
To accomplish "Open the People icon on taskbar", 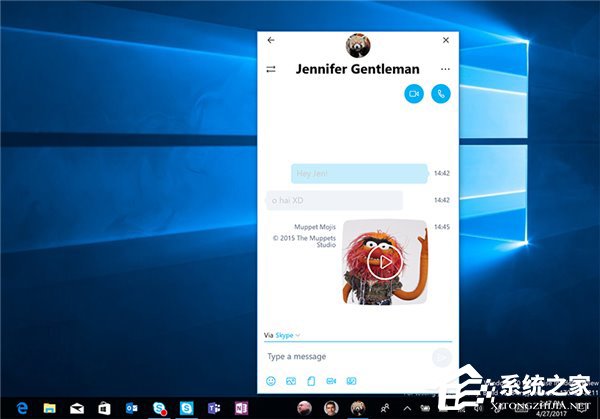I will (x=385, y=408).
